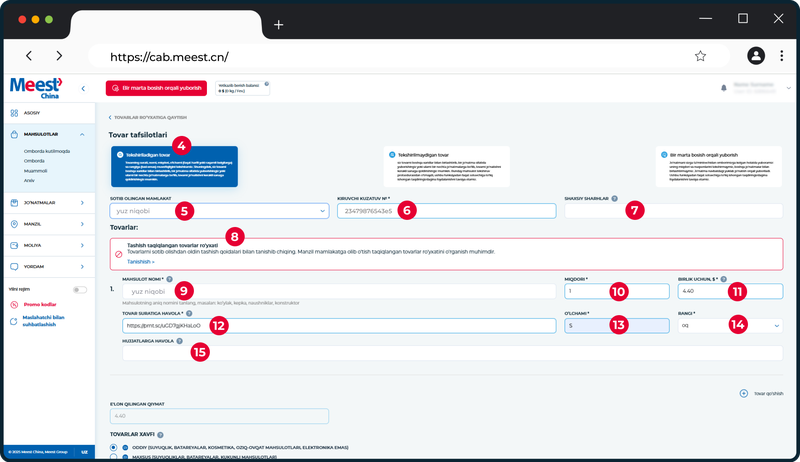The image size is (800, 462).
Task: Click the Mahsulot nomi input field
Action: pyautogui.click(x=339, y=291)
